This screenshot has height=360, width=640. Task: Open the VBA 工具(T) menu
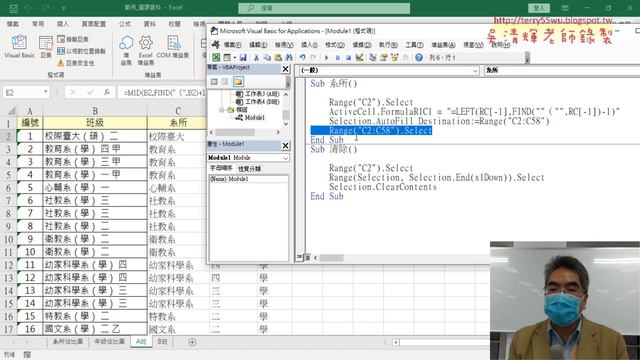click(414, 45)
